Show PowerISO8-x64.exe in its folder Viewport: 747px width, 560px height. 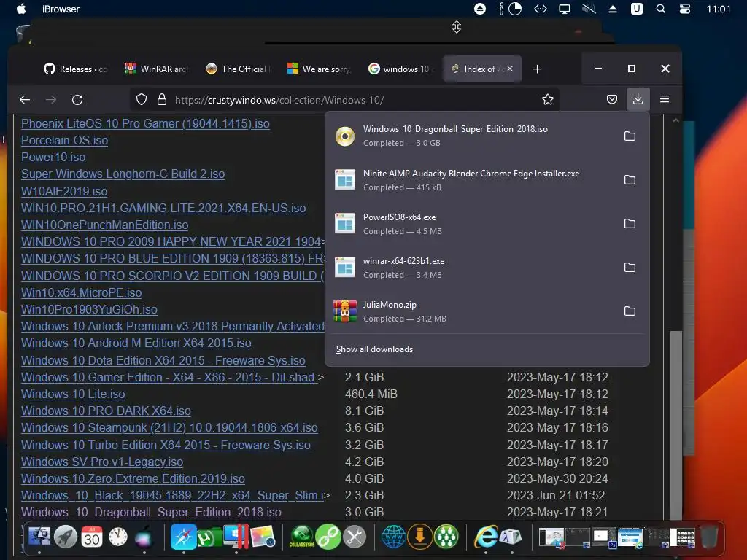click(x=630, y=223)
